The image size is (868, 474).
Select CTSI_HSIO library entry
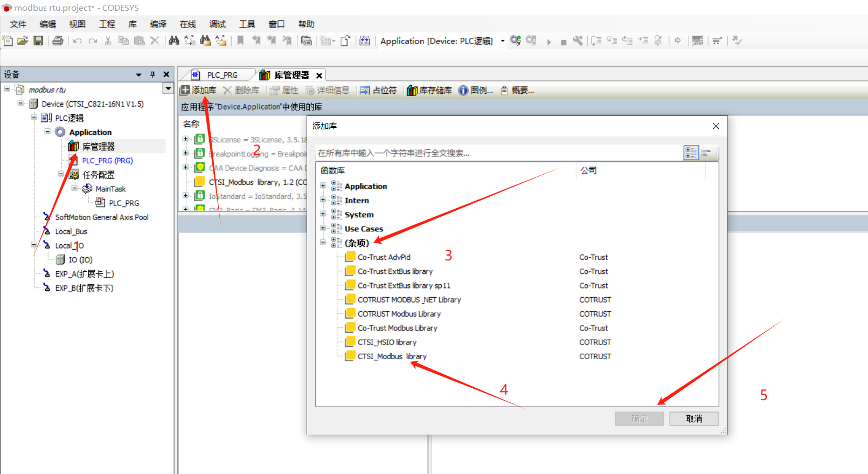pos(387,342)
